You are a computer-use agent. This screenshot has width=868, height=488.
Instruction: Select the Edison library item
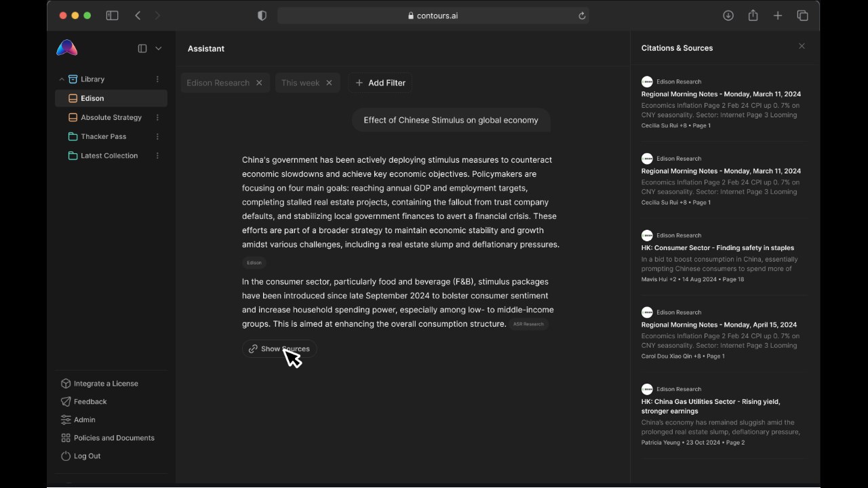(x=111, y=98)
